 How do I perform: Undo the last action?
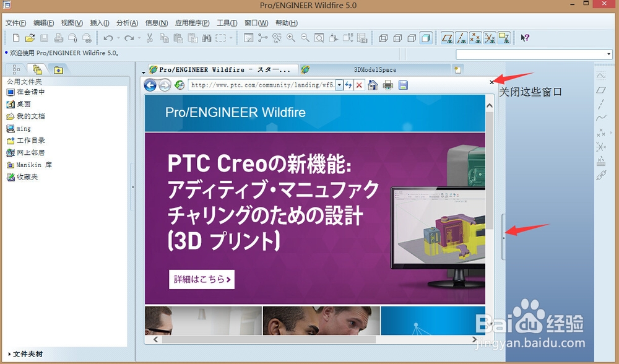pos(108,38)
